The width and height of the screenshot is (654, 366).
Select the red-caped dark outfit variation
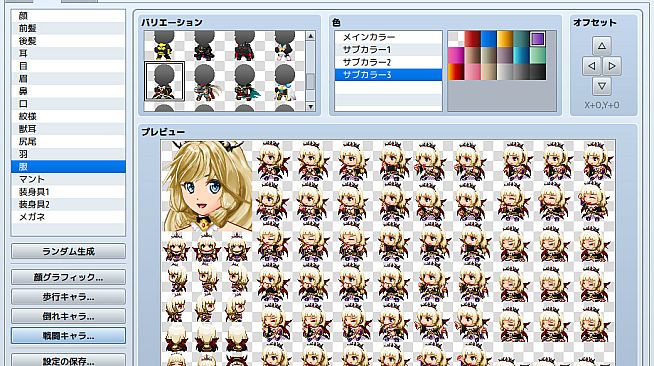pyautogui.click(x=245, y=45)
